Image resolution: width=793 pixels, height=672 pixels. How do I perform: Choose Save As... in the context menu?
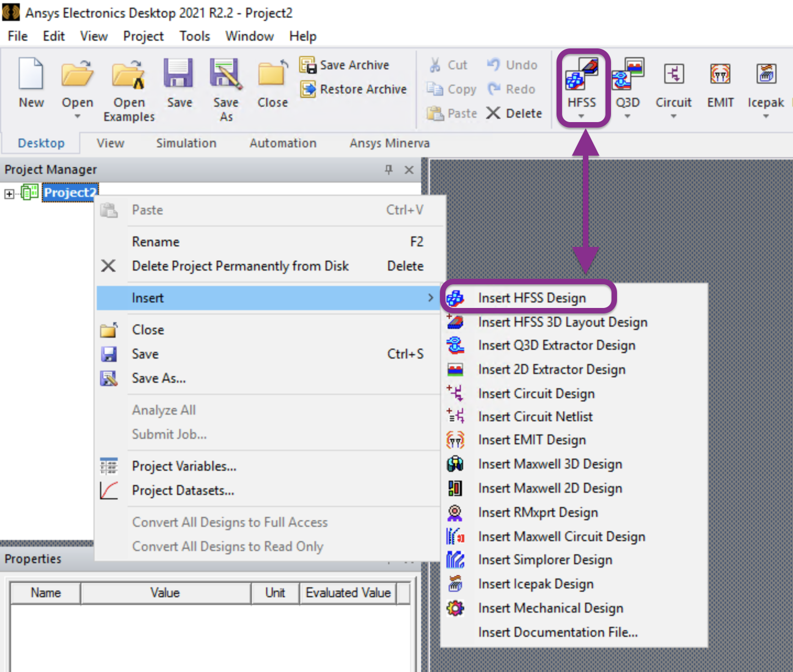point(269,378)
